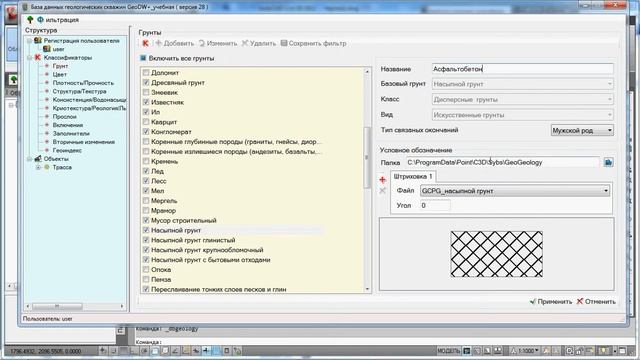The height and width of the screenshot is (360, 640).
Task: Open the Фильтрация tab at the top
Action: coord(58,20)
